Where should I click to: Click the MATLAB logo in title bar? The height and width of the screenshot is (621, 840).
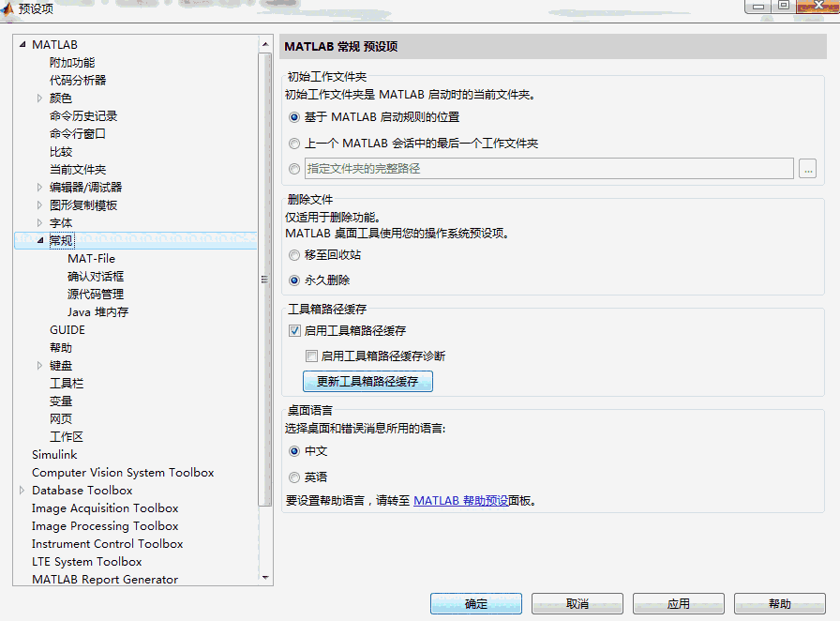tap(7, 8)
